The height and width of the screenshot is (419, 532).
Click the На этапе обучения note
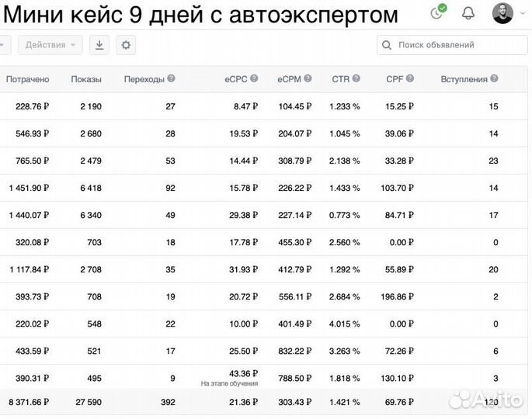[229, 383]
